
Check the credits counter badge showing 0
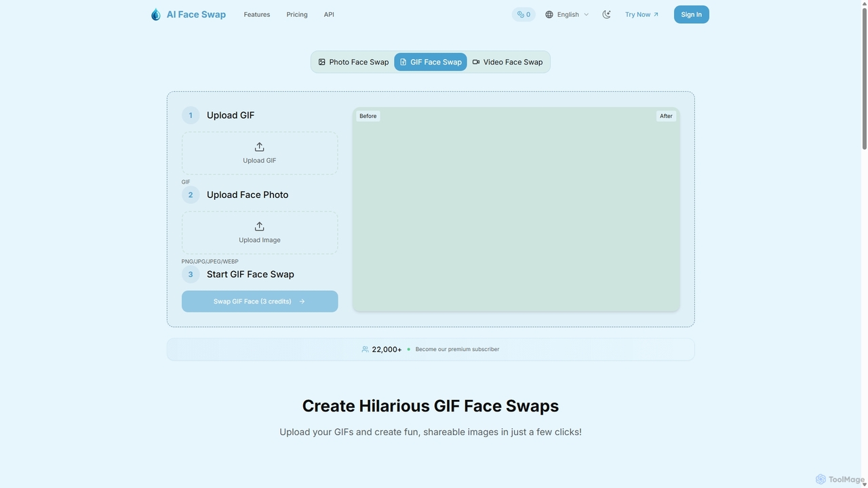tap(524, 14)
